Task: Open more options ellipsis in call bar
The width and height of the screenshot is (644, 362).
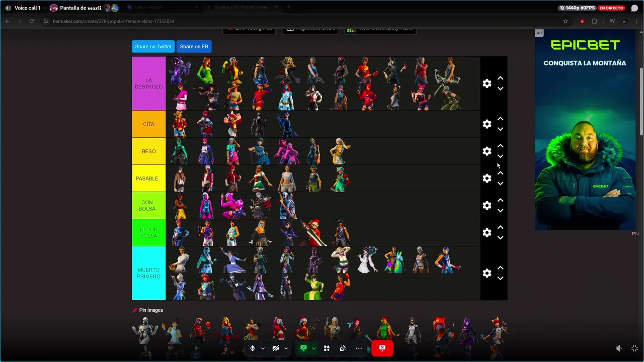Action: point(359,348)
